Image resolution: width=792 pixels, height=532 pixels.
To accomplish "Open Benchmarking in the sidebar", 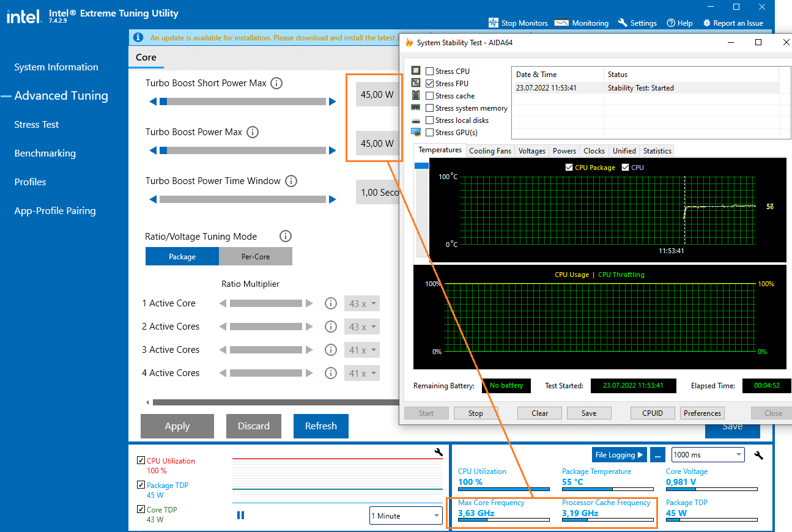I will (45, 153).
